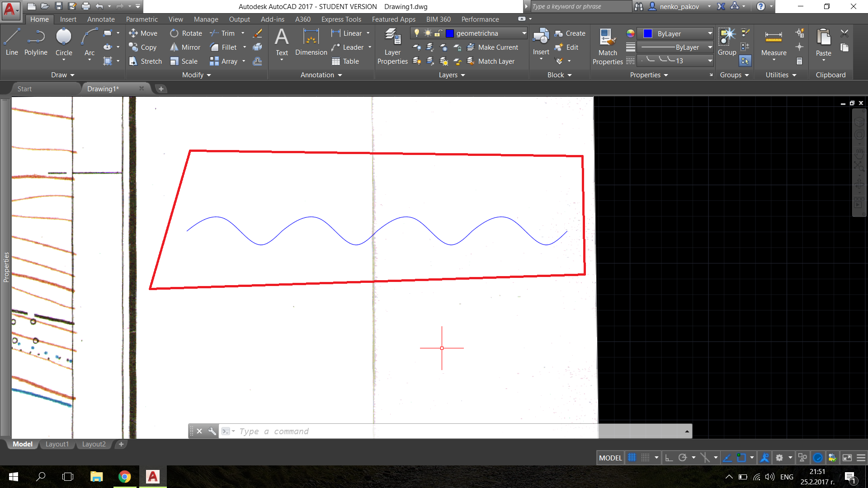This screenshot has height=488, width=868.
Task: Click Make Current layer button
Action: click(x=492, y=47)
